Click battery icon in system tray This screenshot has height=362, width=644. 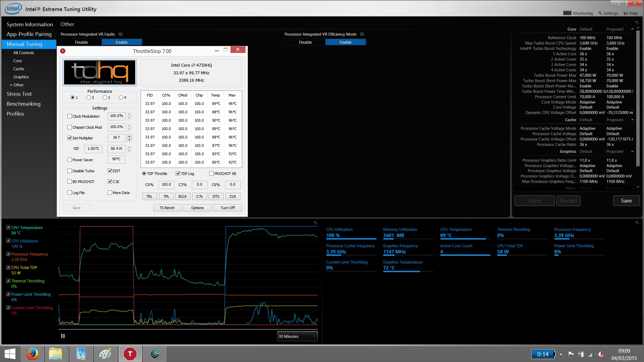pyautogui.click(x=581, y=354)
